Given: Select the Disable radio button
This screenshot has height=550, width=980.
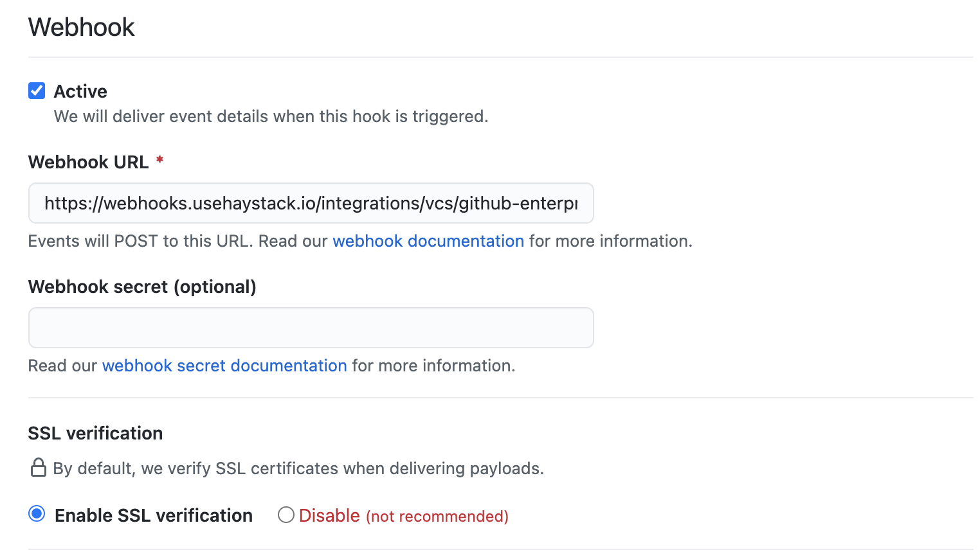Looking at the screenshot, I should [286, 515].
